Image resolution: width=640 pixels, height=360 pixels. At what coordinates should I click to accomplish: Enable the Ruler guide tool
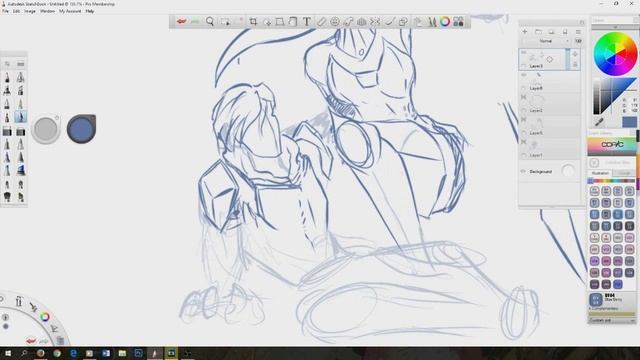tap(322, 22)
